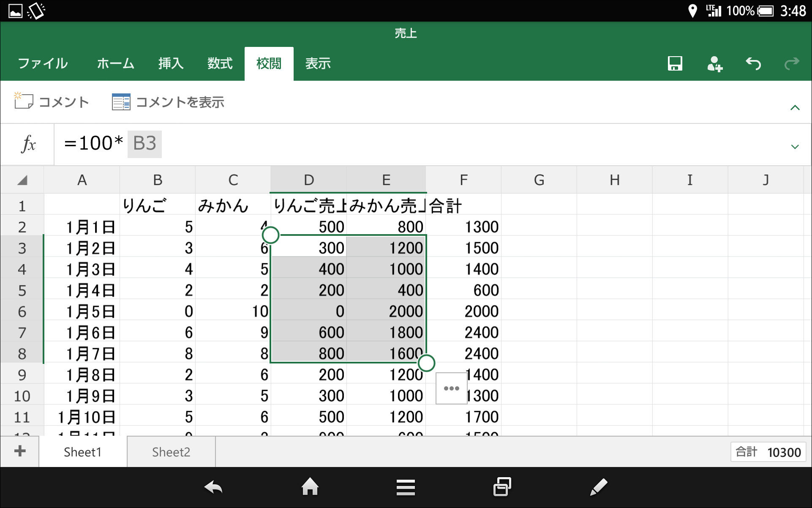Select column G header
This screenshot has width=812, height=508.
[539, 180]
